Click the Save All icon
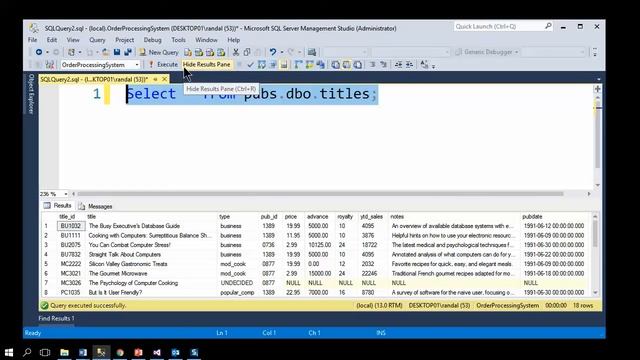Viewport: 640px width, 360px height. pyautogui.click(x=128, y=52)
